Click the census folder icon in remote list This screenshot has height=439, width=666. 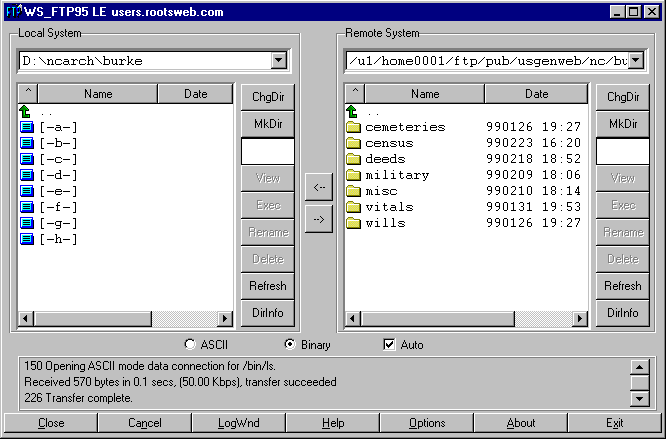(x=352, y=143)
